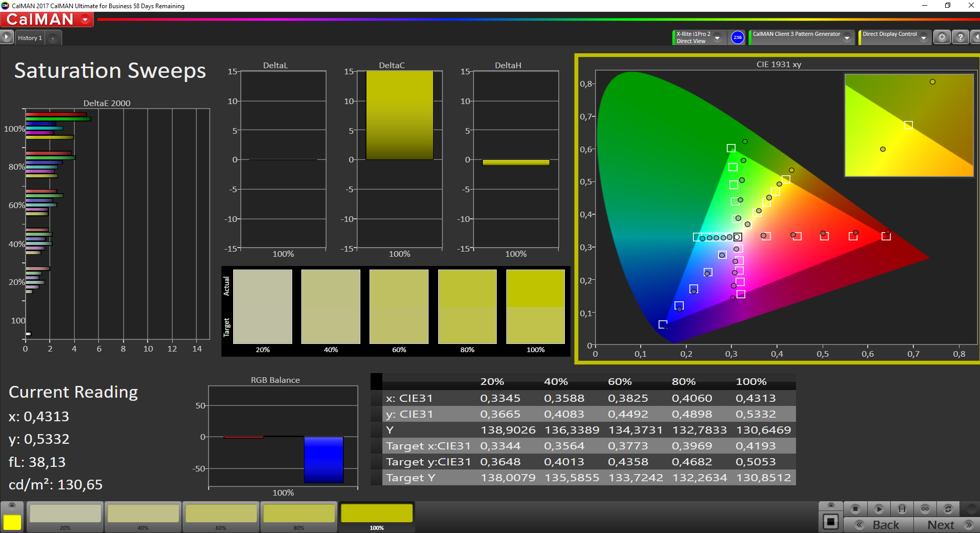Click the fL: 38,13 reading

click(37, 462)
